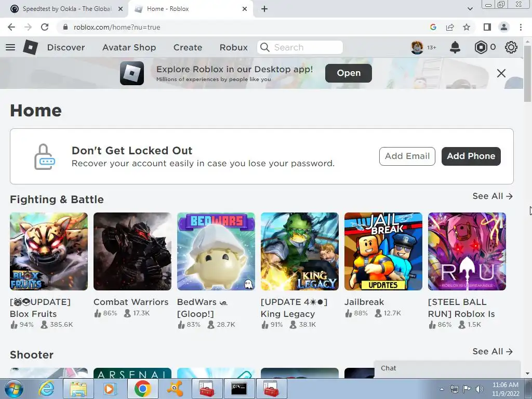
Task: Close the Home - Roblox tab
Action: tap(245, 9)
